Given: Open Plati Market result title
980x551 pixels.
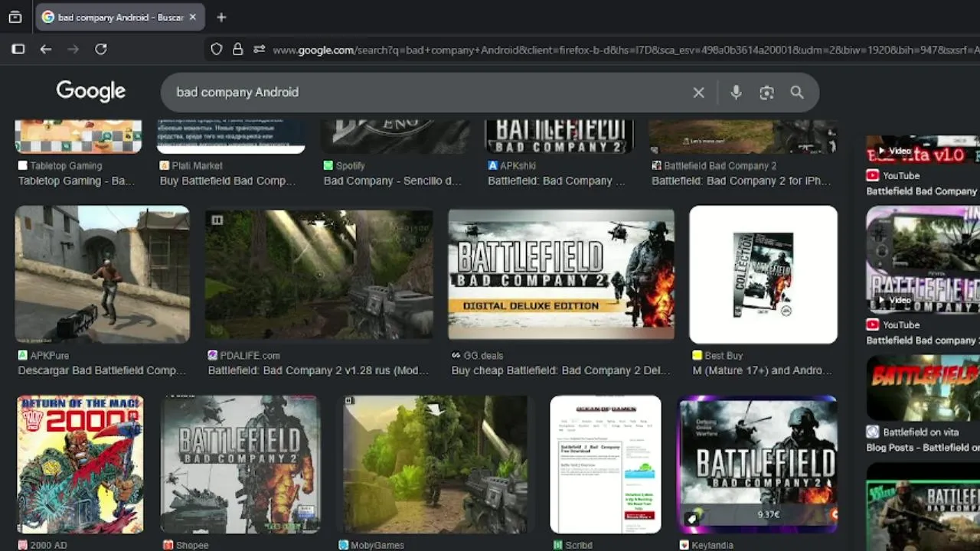Looking at the screenshot, I should [227, 181].
